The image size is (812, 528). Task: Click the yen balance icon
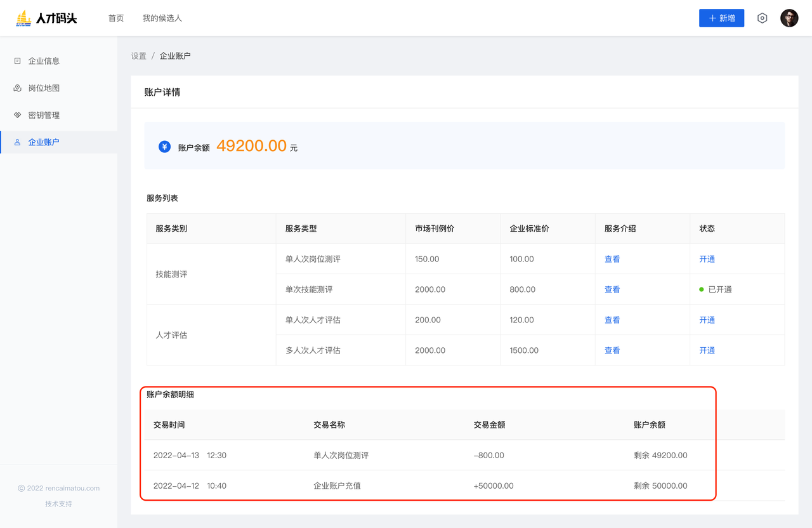tap(164, 147)
